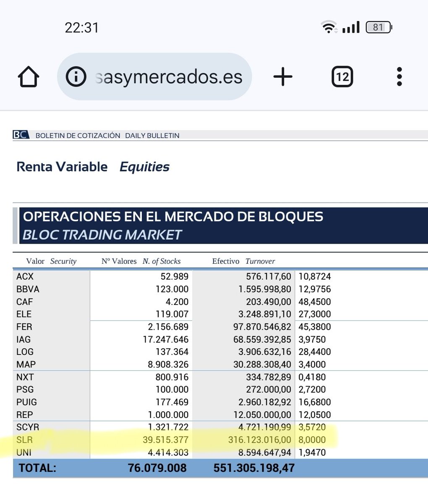Screen dimensions: 428x504
Task: Tap 'OPERACIONES EN EL MERCADO DE BLOQUES' title
Action: point(173,217)
